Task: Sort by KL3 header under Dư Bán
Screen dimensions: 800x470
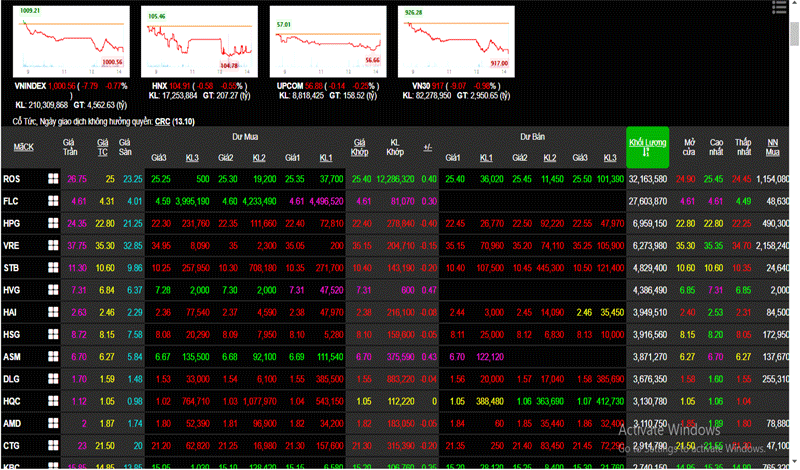Action: click(610, 158)
